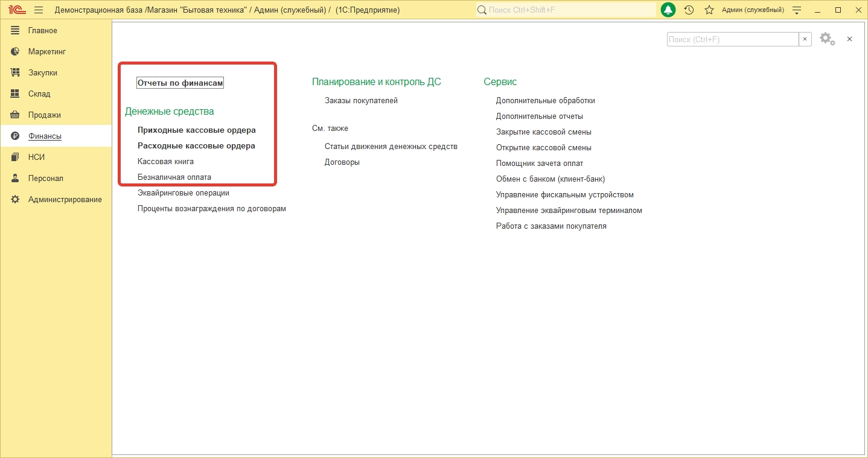
Task: Click Планирование и контроль ДС heading
Action: [x=377, y=82]
